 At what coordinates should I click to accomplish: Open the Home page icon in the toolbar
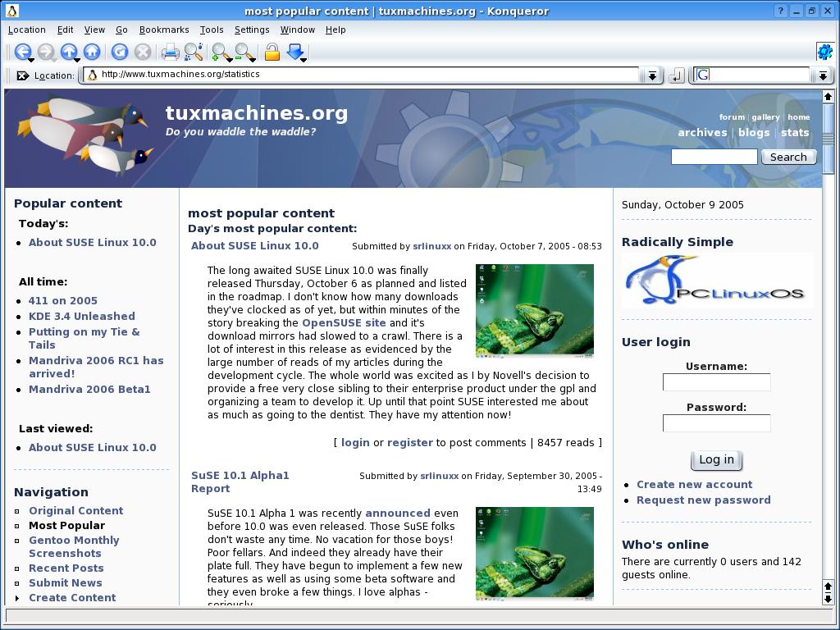(x=92, y=52)
